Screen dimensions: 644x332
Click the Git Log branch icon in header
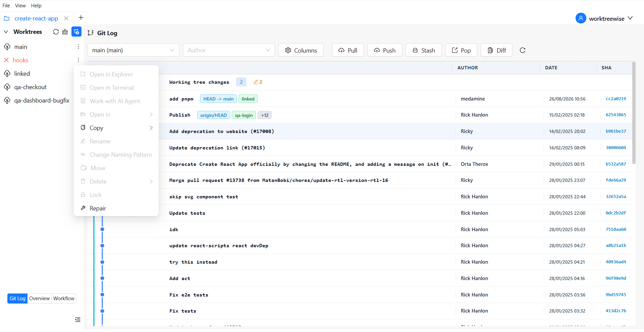pos(90,33)
